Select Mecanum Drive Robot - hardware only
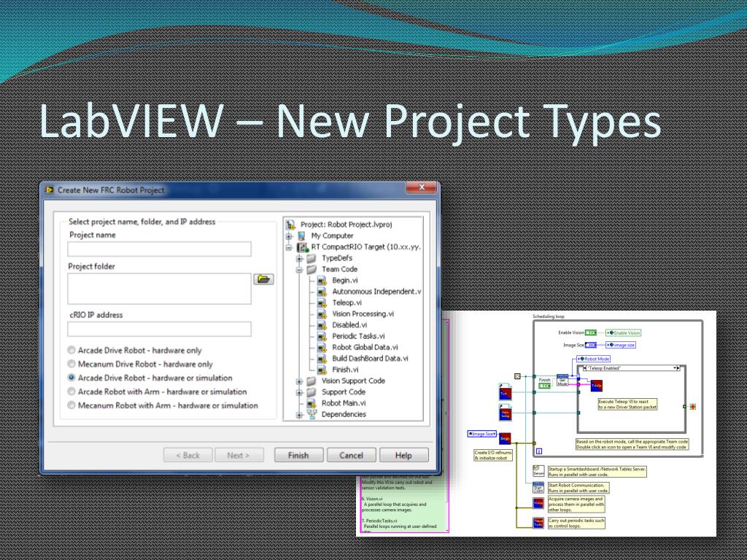The height and width of the screenshot is (560, 747). point(71,365)
